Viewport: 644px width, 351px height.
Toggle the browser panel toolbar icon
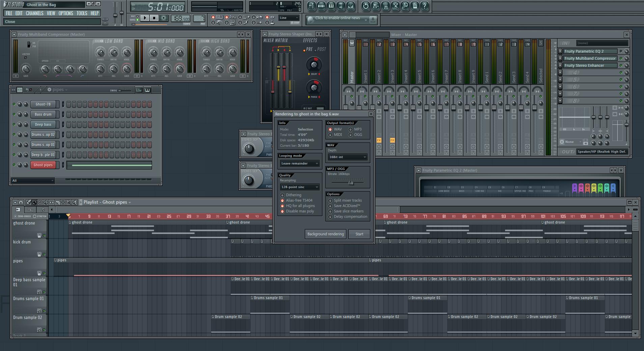pos(341,6)
